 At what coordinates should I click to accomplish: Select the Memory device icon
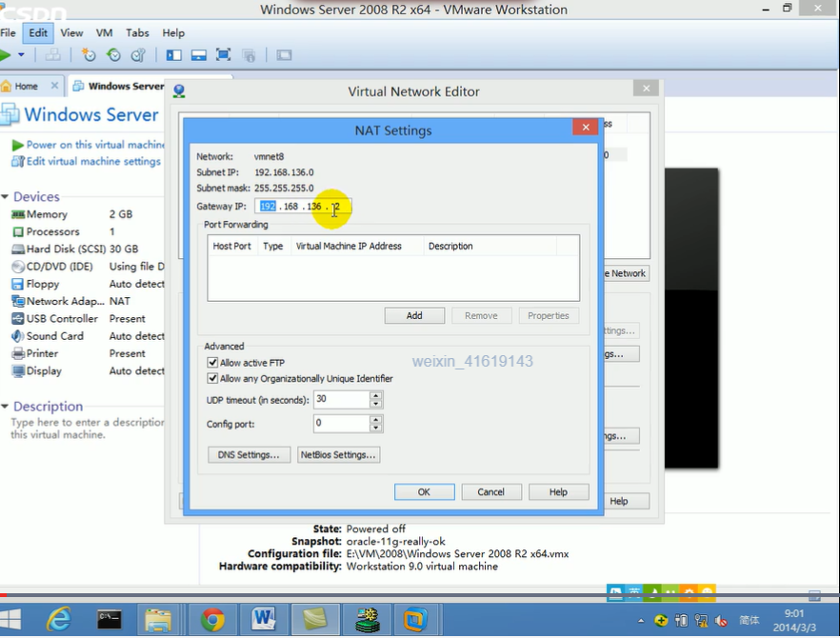point(18,214)
